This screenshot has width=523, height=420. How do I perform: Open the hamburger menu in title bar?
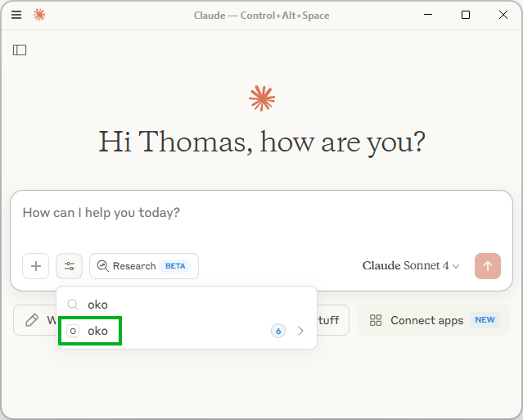coord(16,15)
